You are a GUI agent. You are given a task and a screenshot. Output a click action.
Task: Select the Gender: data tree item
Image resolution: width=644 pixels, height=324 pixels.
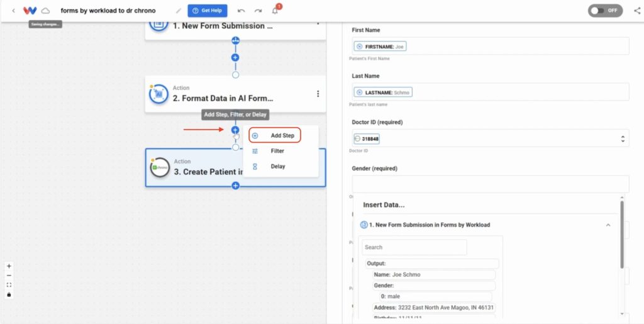[x=434, y=286]
